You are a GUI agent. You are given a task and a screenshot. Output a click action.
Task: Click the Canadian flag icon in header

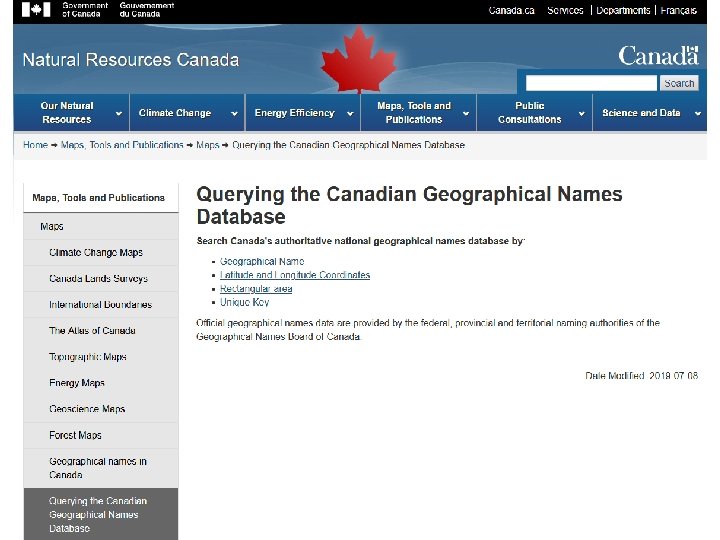(x=36, y=9)
